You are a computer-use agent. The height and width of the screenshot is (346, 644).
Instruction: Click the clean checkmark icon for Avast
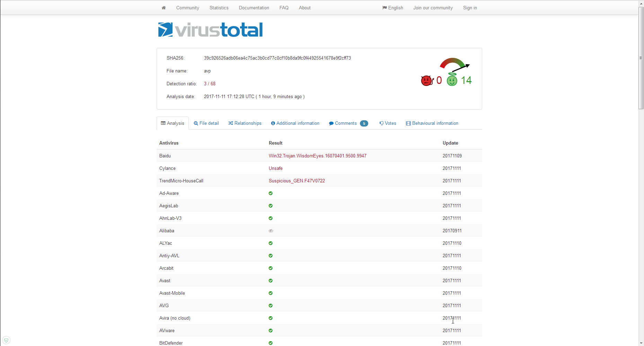271,281
